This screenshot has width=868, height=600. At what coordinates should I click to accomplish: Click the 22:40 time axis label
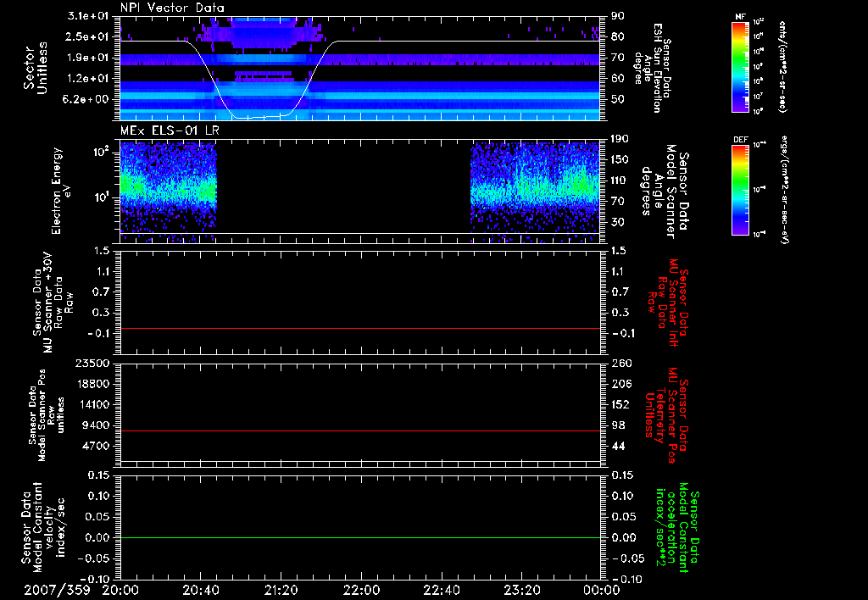coord(441,590)
